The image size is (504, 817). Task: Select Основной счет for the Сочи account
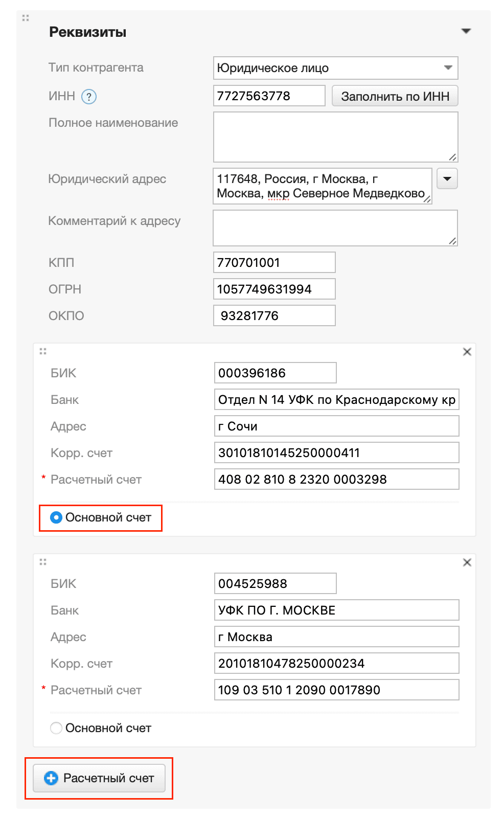tap(56, 517)
